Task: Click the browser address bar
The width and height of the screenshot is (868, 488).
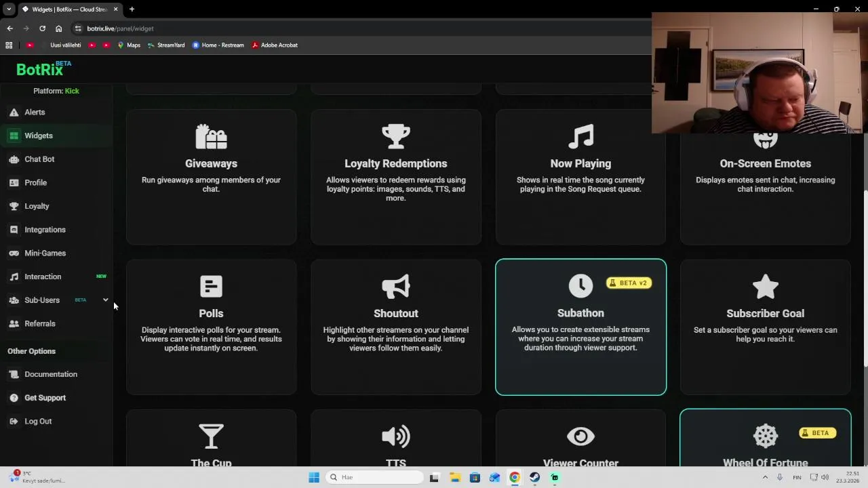Action: tap(359, 28)
